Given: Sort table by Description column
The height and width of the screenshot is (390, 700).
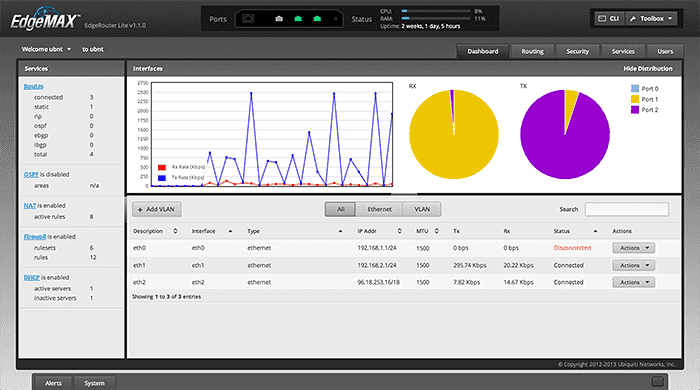Looking at the screenshot, I should [x=155, y=231].
